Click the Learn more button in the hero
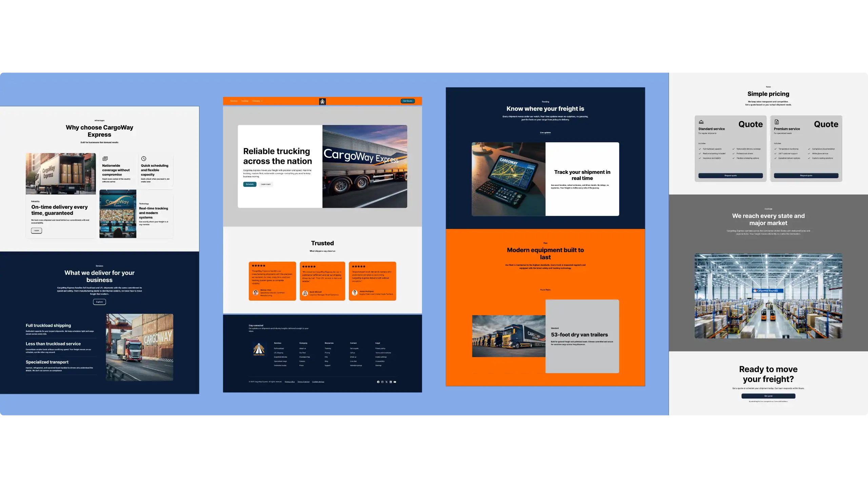 [x=266, y=184]
